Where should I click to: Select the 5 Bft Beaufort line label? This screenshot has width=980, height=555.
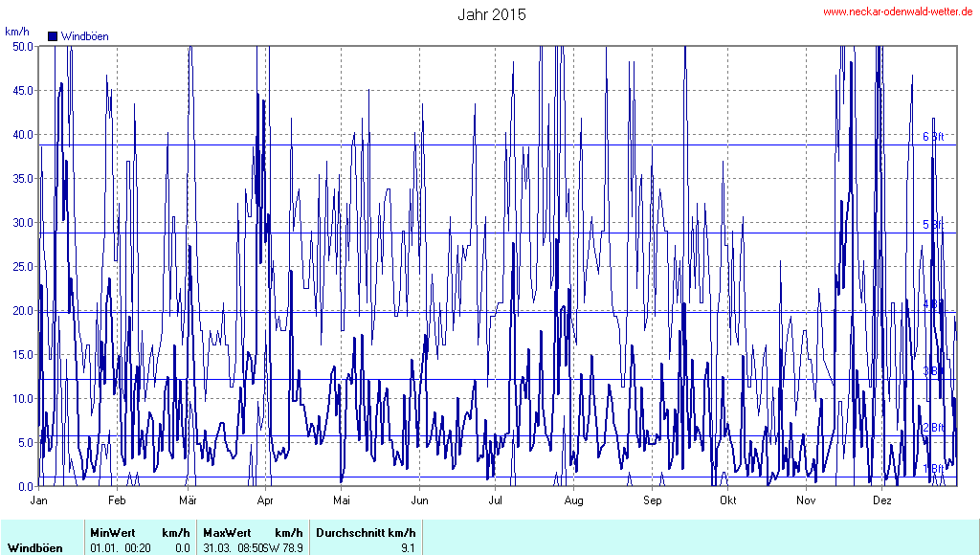tap(933, 225)
